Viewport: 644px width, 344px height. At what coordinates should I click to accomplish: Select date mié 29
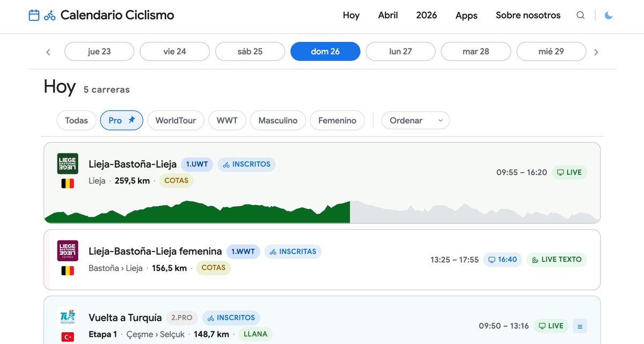click(551, 52)
